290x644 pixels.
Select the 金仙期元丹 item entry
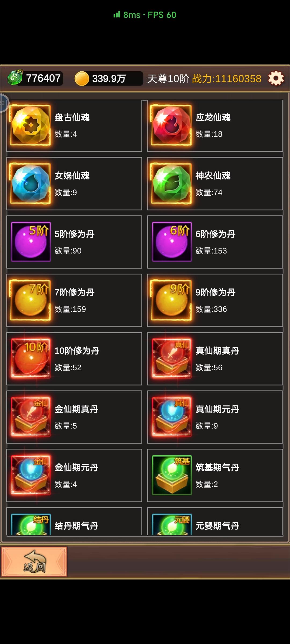pyautogui.click(x=74, y=475)
